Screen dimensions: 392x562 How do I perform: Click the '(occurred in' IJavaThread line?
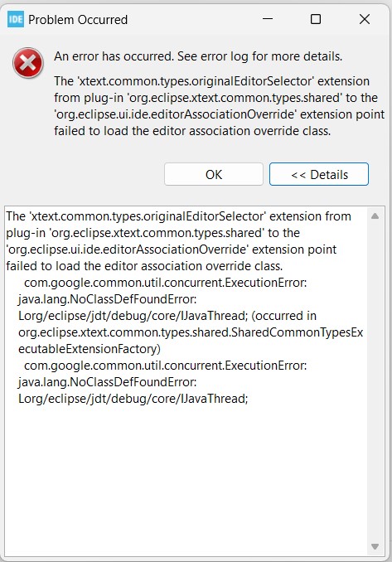point(167,316)
